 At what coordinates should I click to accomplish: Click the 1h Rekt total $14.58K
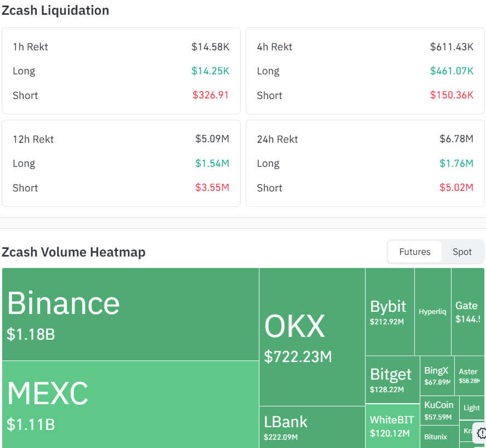[210, 47]
